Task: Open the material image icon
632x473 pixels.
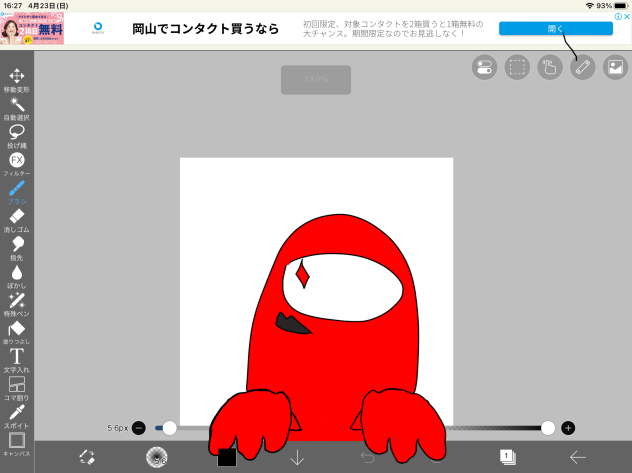Action: [615, 67]
